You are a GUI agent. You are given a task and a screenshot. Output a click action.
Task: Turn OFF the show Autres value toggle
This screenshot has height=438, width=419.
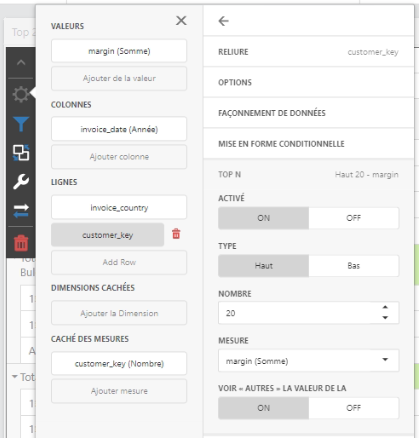pyautogui.click(x=353, y=408)
